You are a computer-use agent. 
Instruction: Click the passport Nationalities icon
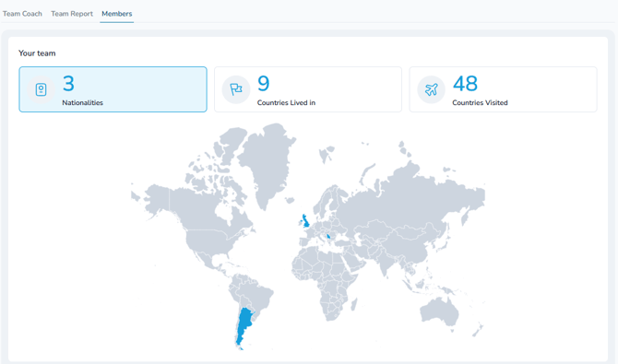tap(41, 89)
